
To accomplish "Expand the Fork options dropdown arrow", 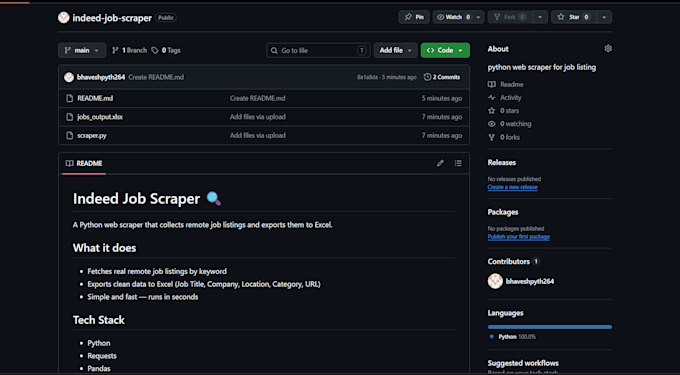I will click(x=540, y=17).
